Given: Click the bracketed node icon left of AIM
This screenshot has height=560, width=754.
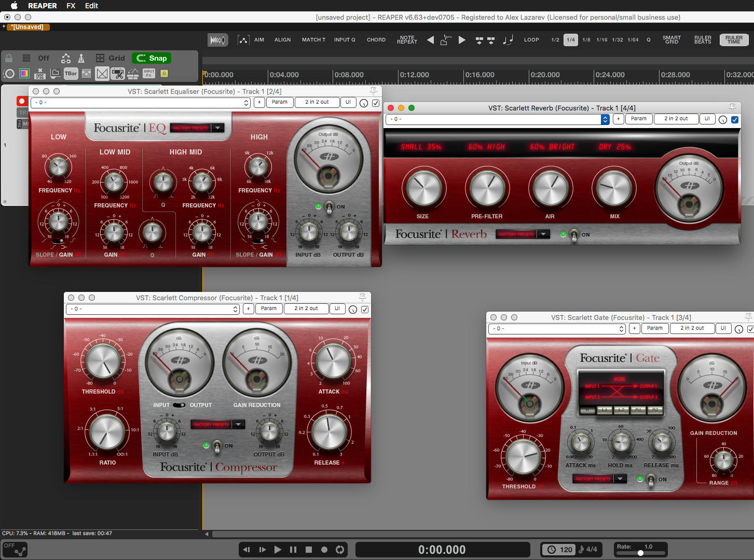Looking at the screenshot, I should coord(243,40).
